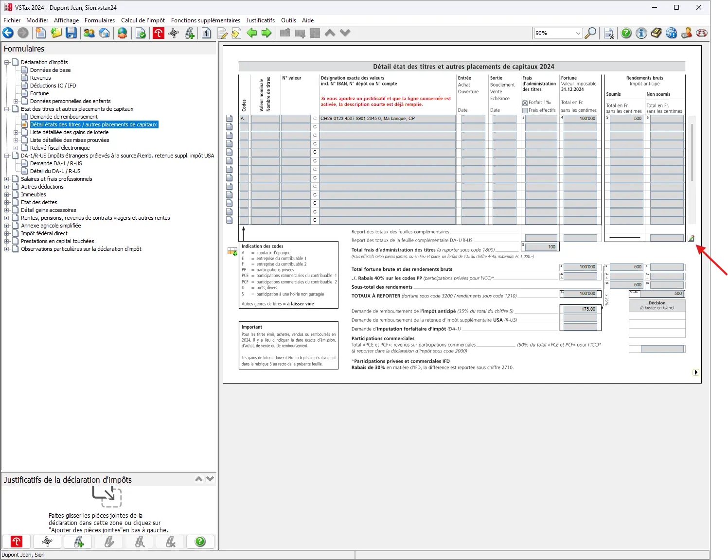Select Demande de remboursement in tree
Image resolution: width=728 pixels, height=560 pixels.
click(64, 117)
